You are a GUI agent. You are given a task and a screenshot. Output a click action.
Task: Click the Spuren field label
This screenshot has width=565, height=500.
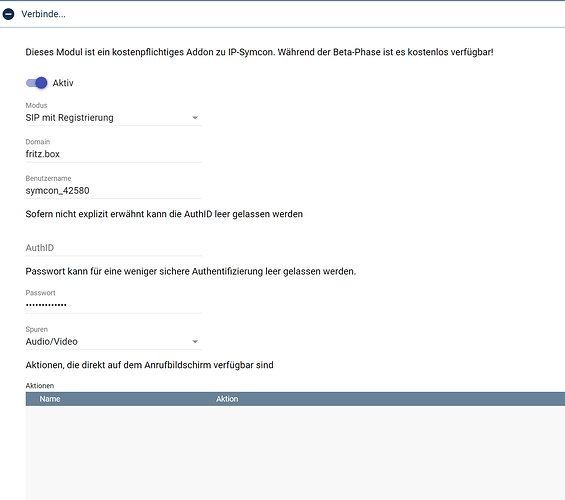point(36,329)
